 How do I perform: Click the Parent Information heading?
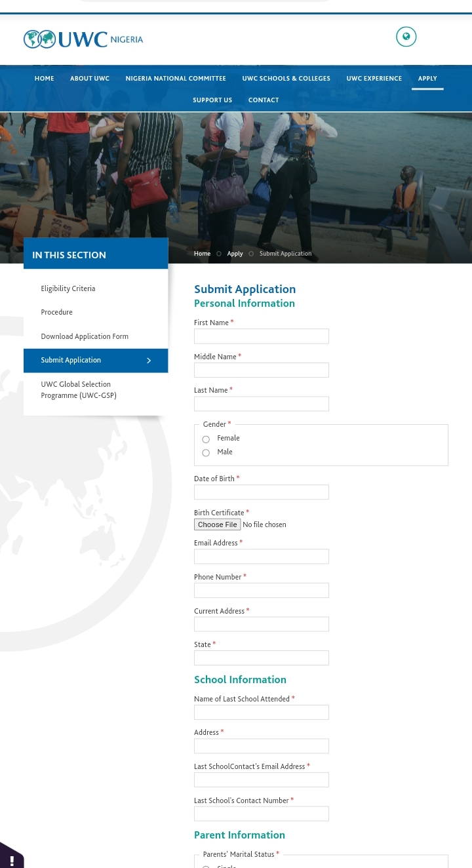[x=239, y=835]
